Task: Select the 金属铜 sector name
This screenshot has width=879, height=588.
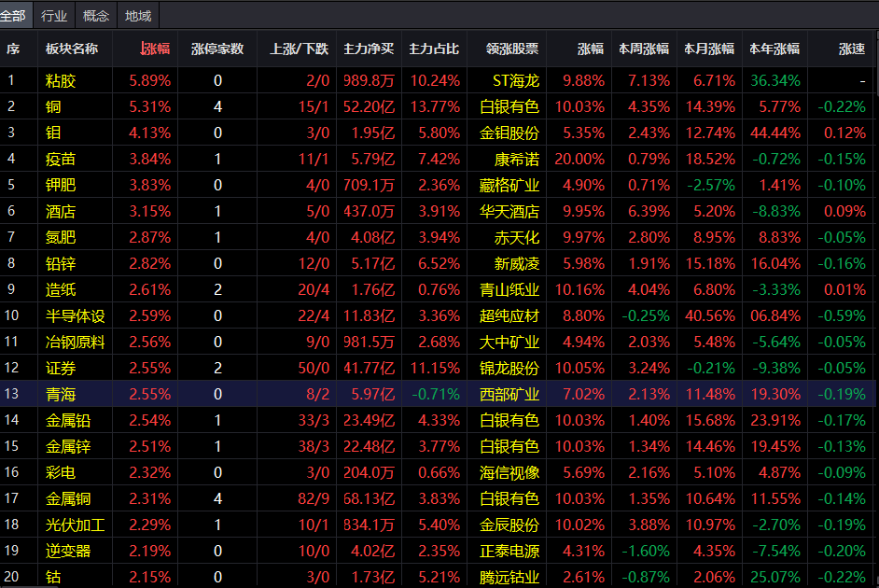Action: tap(68, 499)
